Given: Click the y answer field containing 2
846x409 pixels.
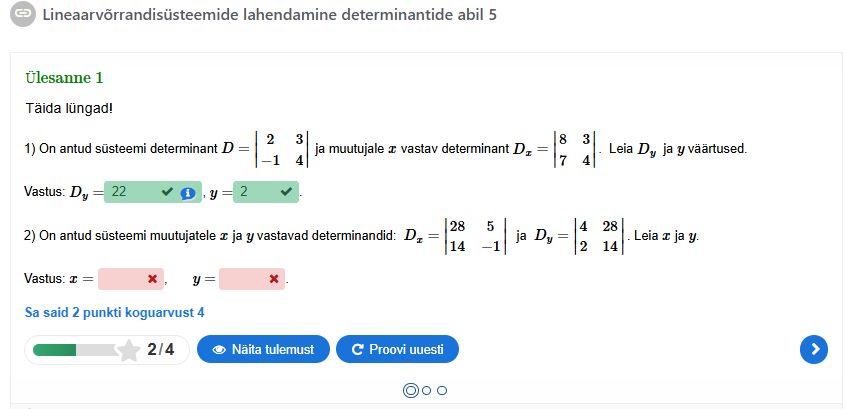Looking at the screenshot, I should 256,191.
